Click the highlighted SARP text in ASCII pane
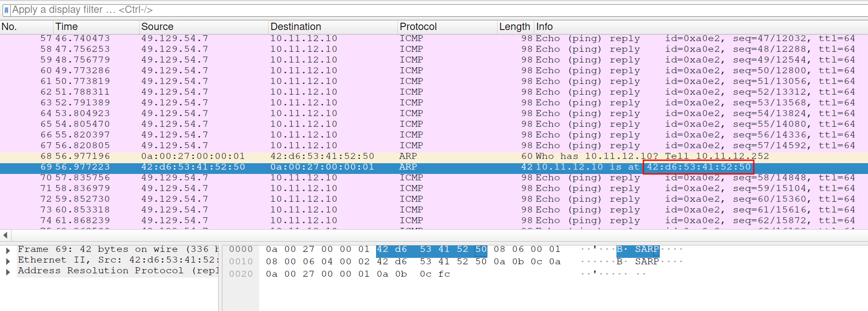Screen dimensions: 868x311 click(646, 249)
